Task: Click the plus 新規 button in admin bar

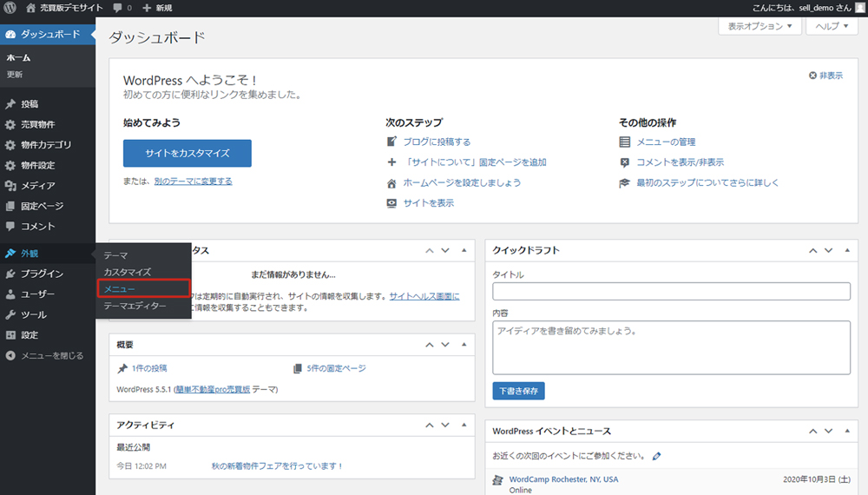Action: click(157, 8)
